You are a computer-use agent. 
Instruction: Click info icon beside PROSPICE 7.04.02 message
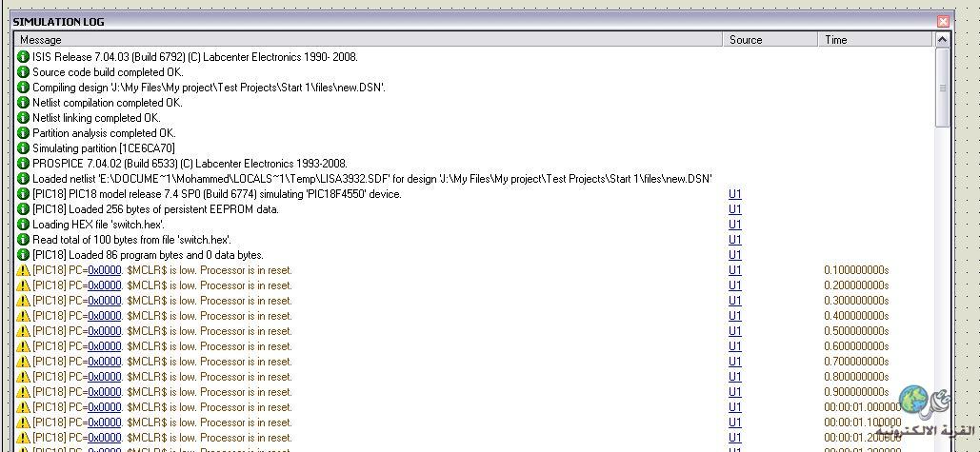pos(23,164)
